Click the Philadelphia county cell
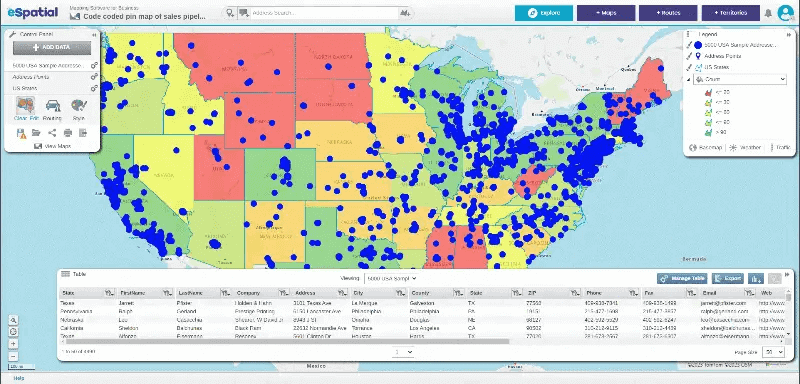Screen dimensions: 800x384 [424, 311]
